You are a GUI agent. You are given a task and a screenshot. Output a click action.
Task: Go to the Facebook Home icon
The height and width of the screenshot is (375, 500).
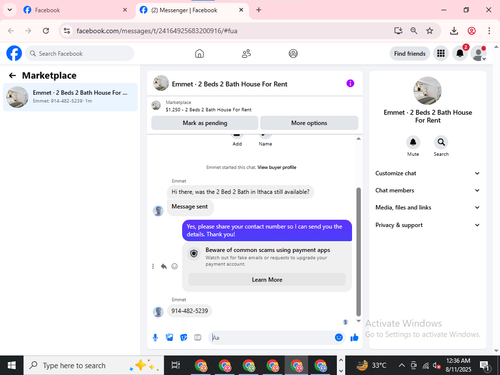click(x=199, y=53)
